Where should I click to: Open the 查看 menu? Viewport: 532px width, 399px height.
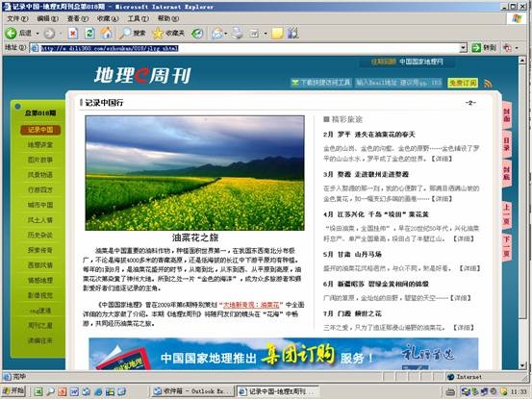78,18
